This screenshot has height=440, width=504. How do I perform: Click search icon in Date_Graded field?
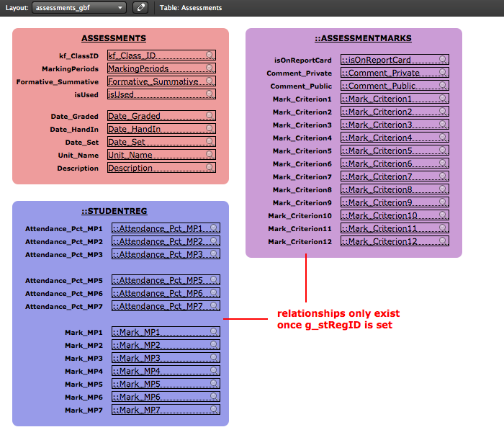click(x=210, y=115)
